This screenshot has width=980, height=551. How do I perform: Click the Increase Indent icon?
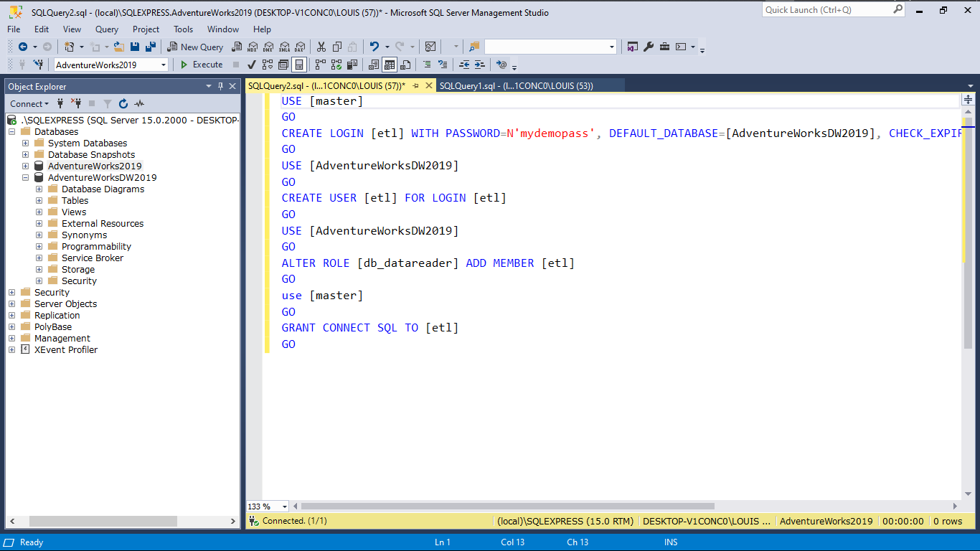pyautogui.click(x=480, y=65)
